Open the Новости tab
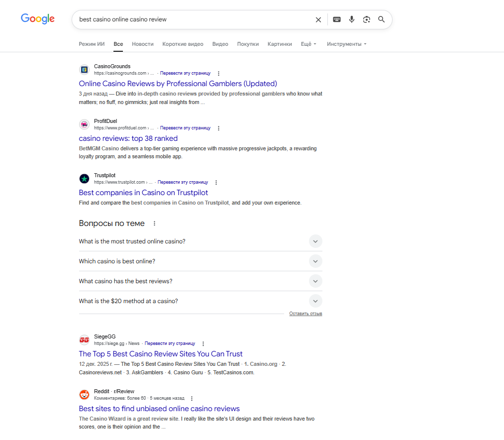The height and width of the screenshot is (440, 504). [x=143, y=44]
